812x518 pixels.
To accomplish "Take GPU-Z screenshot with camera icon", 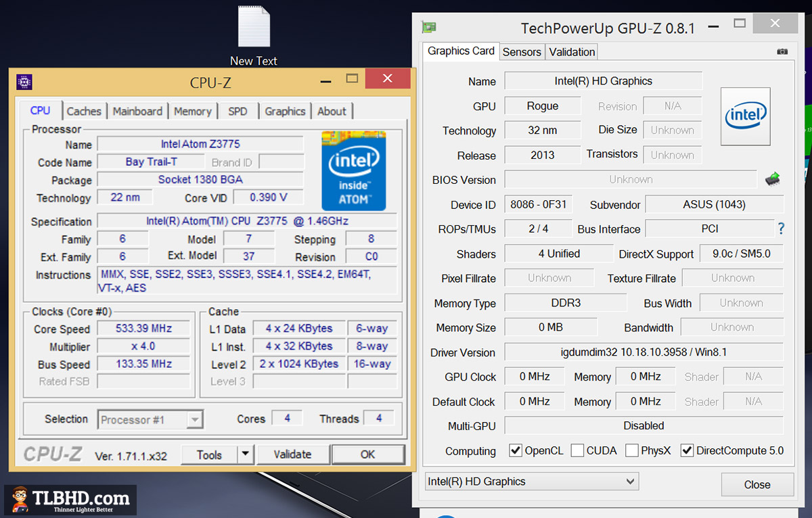I will point(782,51).
